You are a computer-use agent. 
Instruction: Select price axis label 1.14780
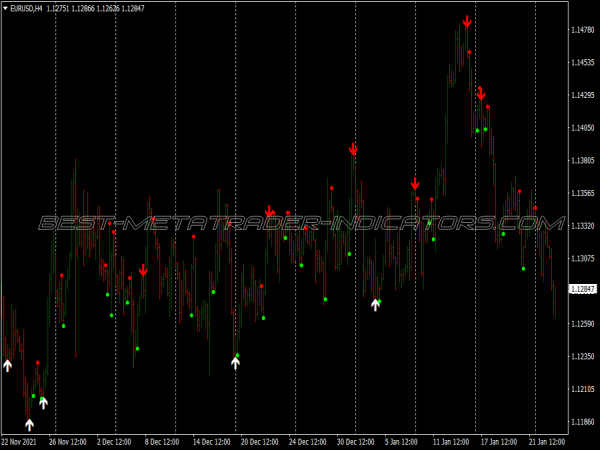tap(583, 29)
